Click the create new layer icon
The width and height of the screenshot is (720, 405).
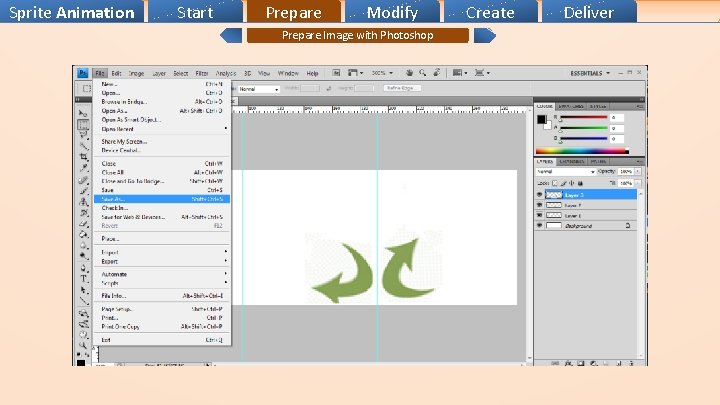(x=619, y=363)
